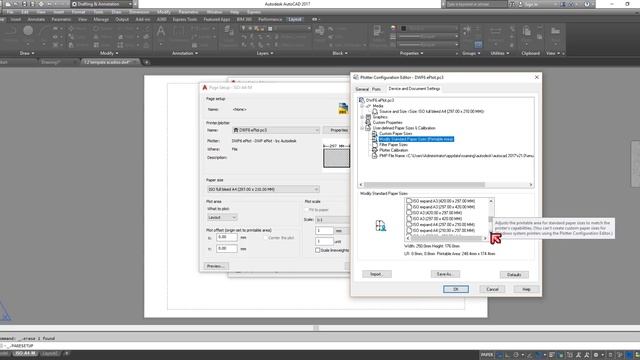This screenshot has height=360, width=640.
Task: Expand the Modify panel title
Action: pos(109,53)
